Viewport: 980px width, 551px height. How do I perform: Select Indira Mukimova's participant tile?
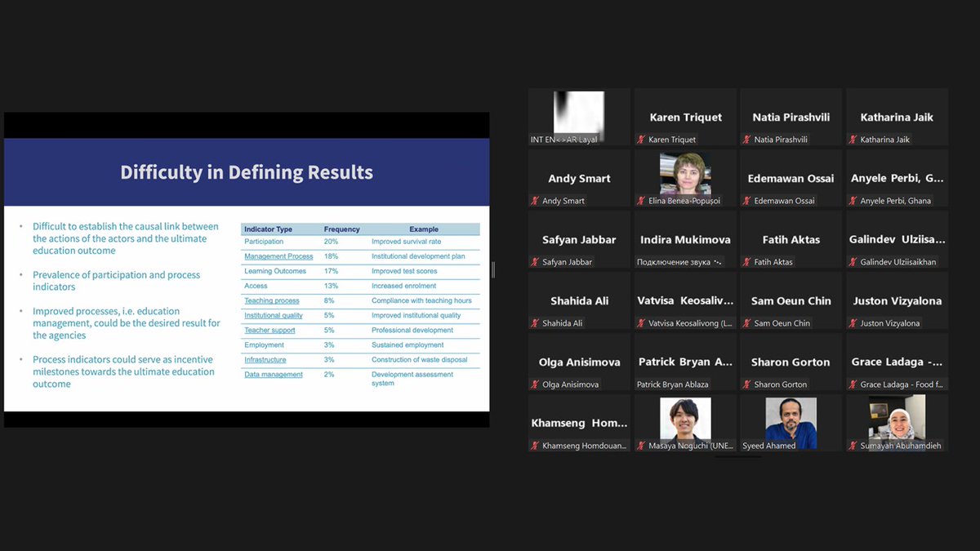685,239
